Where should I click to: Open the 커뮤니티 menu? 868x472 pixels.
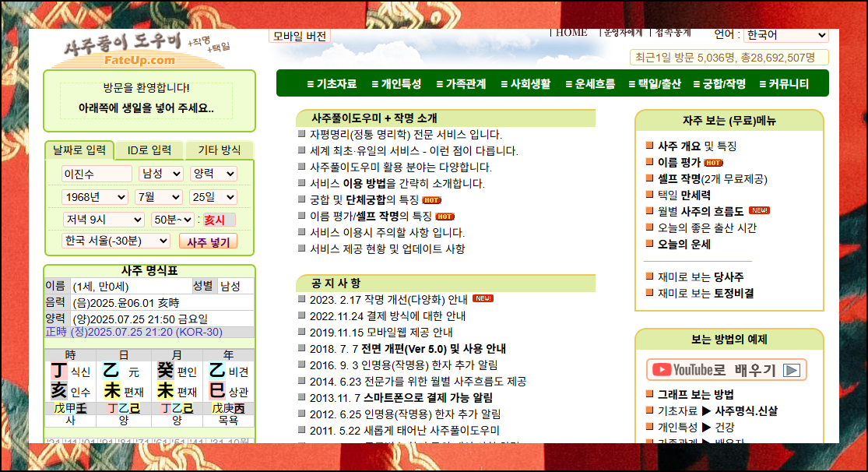[785, 84]
